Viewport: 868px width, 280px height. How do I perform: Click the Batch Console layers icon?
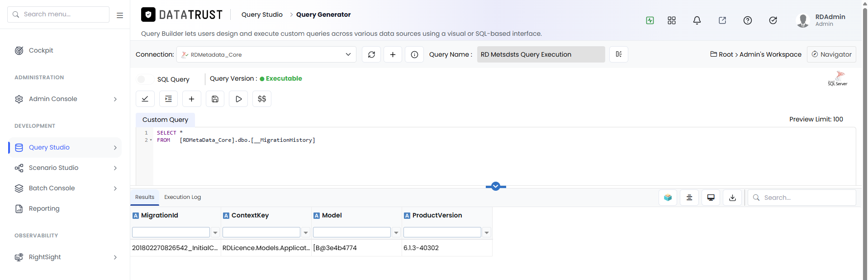tap(19, 188)
